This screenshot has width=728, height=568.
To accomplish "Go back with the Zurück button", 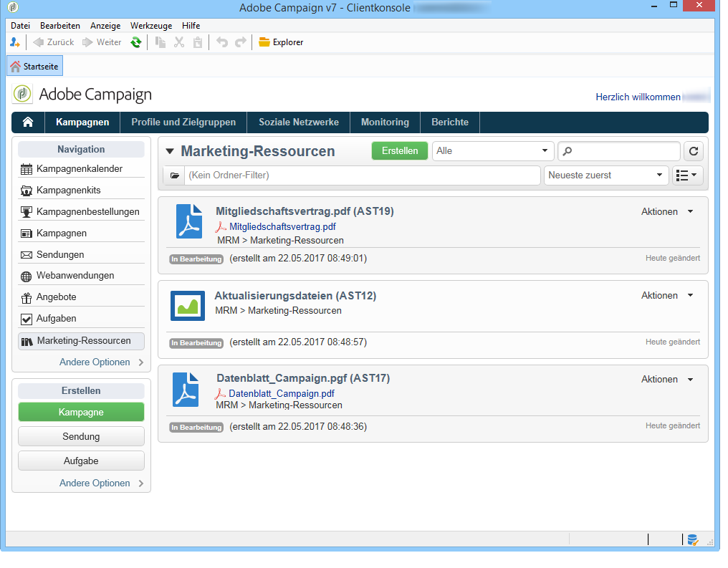I will [54, 42].
